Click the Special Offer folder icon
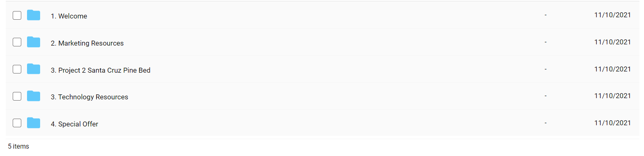 [34, 123]
